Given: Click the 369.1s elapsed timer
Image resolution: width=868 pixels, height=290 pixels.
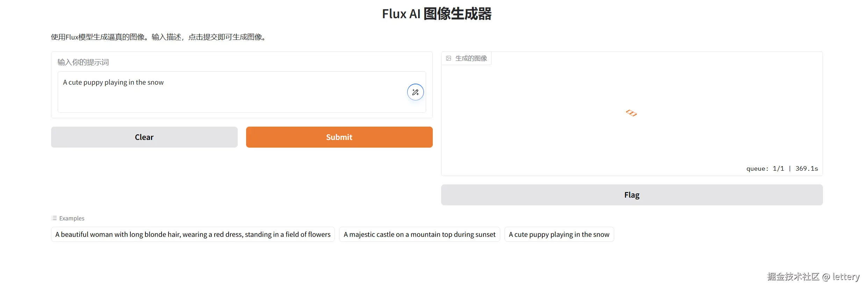Looking at the screenshot, I should [806, 169].
